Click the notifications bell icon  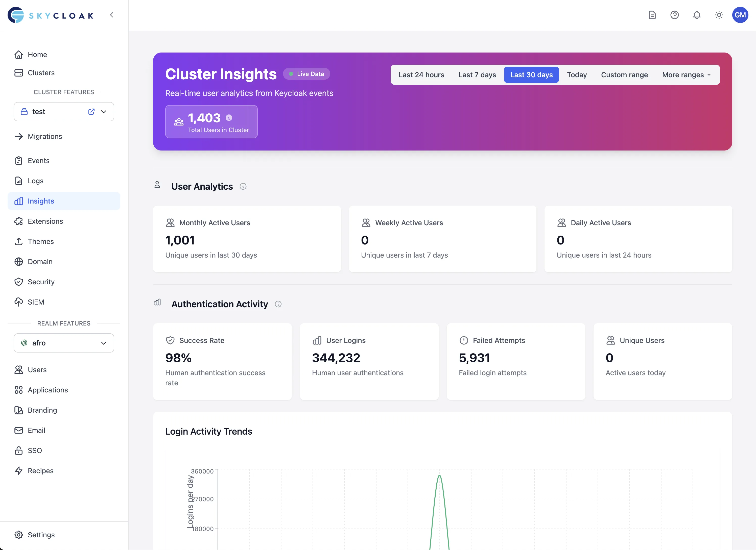click(697, 15)
